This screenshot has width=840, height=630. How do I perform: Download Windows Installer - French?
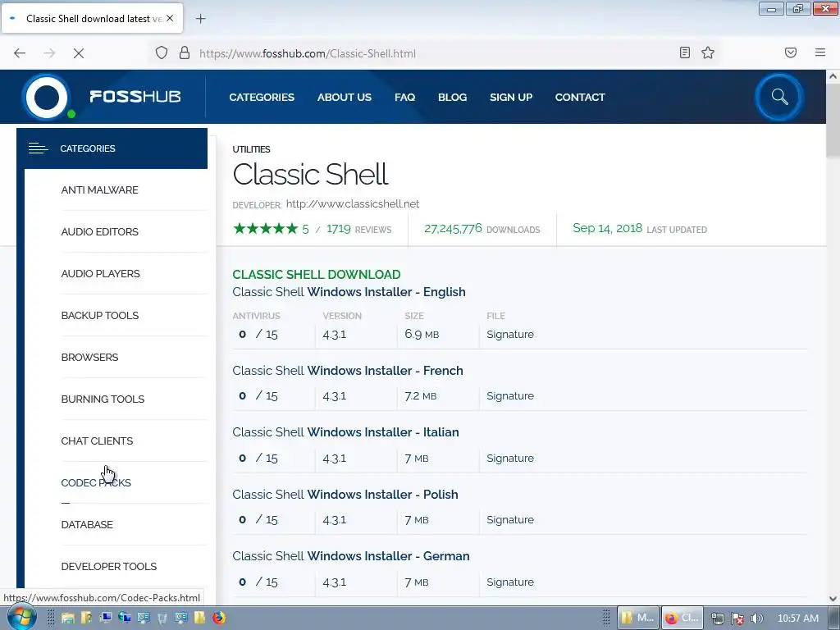(348, 371)
